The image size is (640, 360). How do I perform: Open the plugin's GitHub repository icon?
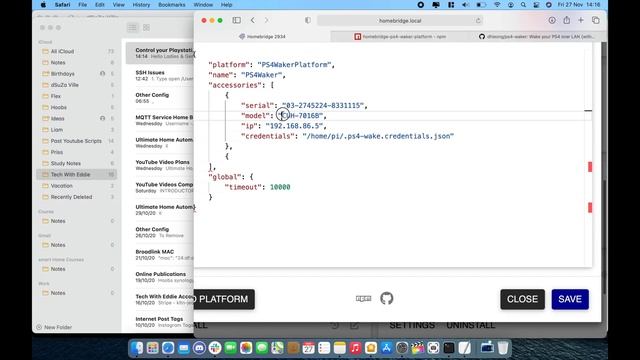(x=387, y=298)
